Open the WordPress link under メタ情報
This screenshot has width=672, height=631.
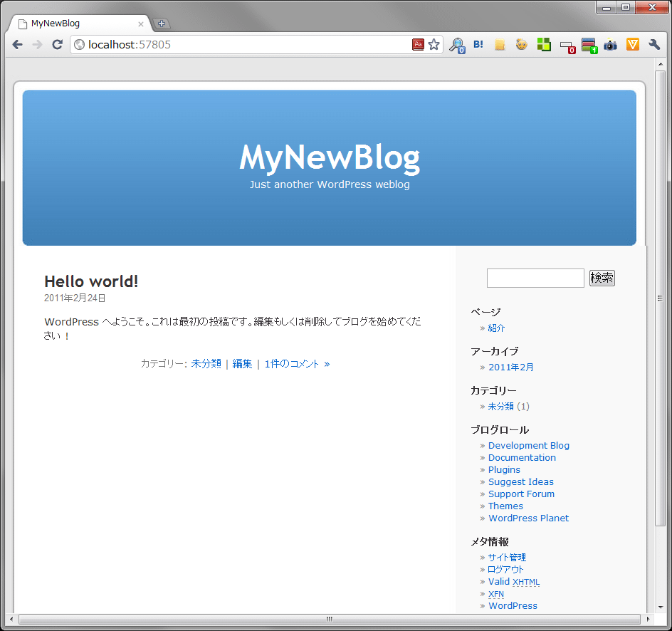[513, 605]
